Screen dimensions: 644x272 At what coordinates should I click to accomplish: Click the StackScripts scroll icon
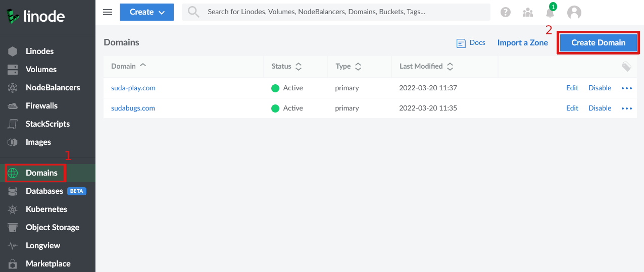13,124
